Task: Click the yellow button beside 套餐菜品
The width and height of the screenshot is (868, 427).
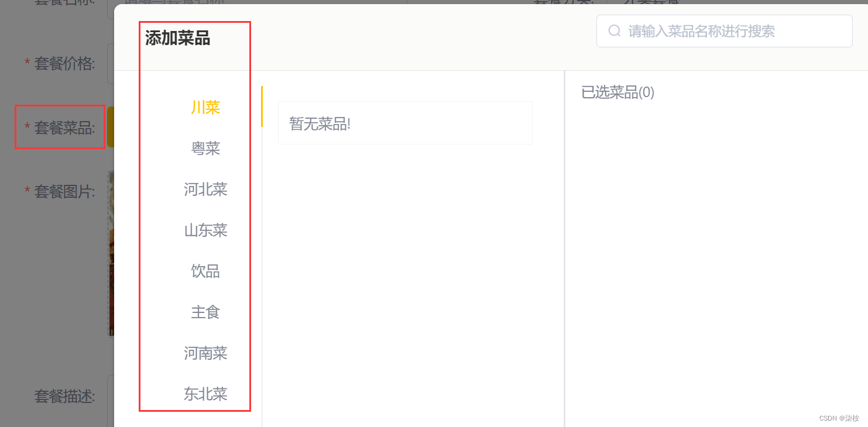Action: tap(111, 127)
